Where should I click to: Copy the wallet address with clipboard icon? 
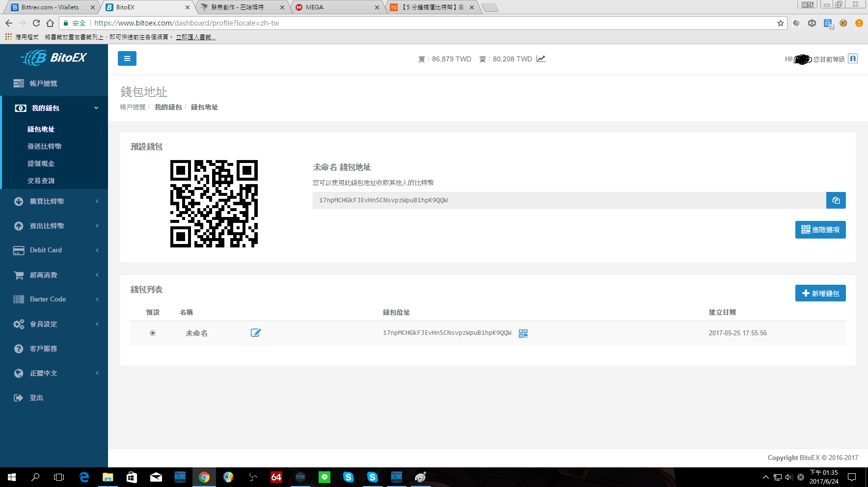(x=836, y=200)
